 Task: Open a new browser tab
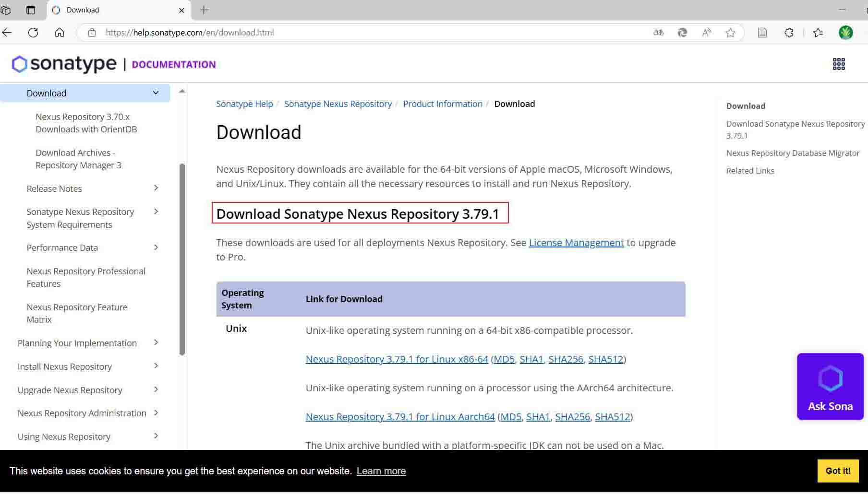click(204, 10)
